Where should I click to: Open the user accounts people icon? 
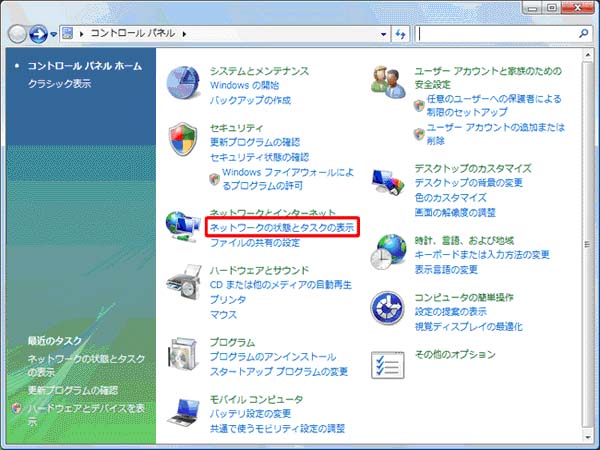point(388,82)
